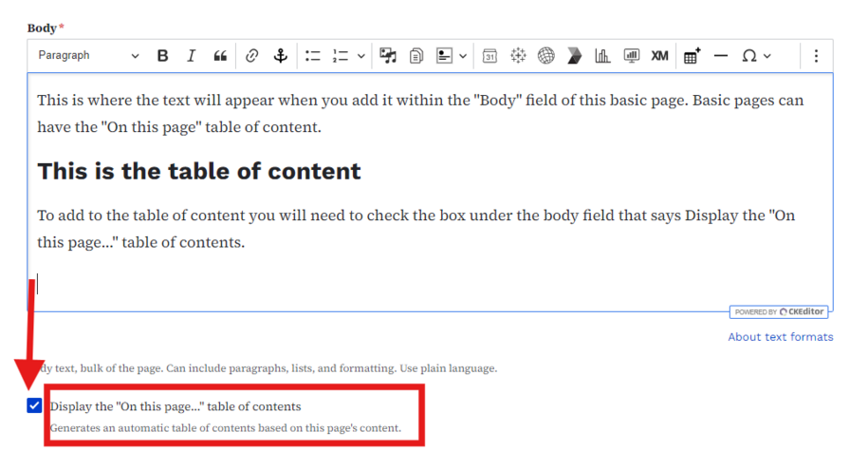Open the special characters Omega dropdown
868x450 pixels.
(x=755, y=56)
